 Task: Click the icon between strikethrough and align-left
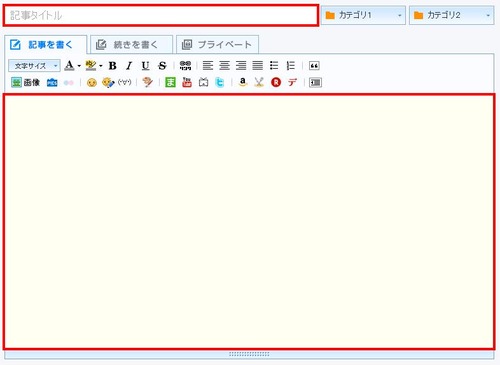(x=185, y=65)
